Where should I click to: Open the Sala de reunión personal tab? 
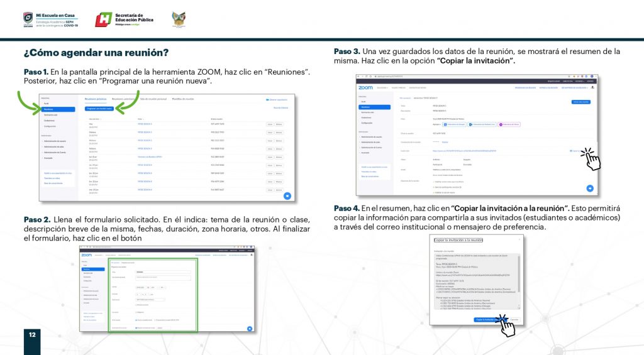(x=153, y=99)
